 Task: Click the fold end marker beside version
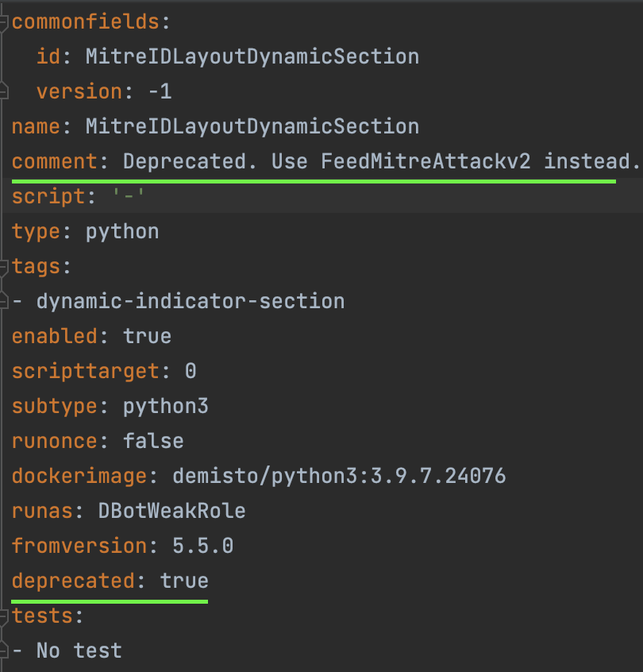coord(6,91)
